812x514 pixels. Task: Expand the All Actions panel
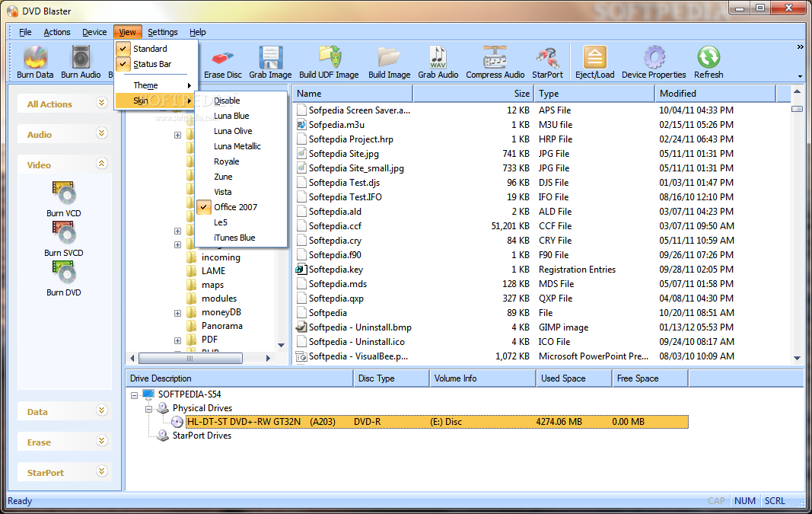[101, 103]
